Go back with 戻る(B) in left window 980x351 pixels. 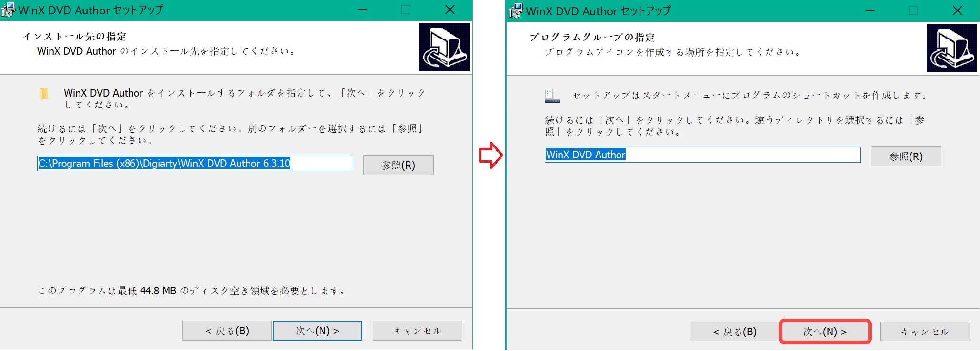227,331
